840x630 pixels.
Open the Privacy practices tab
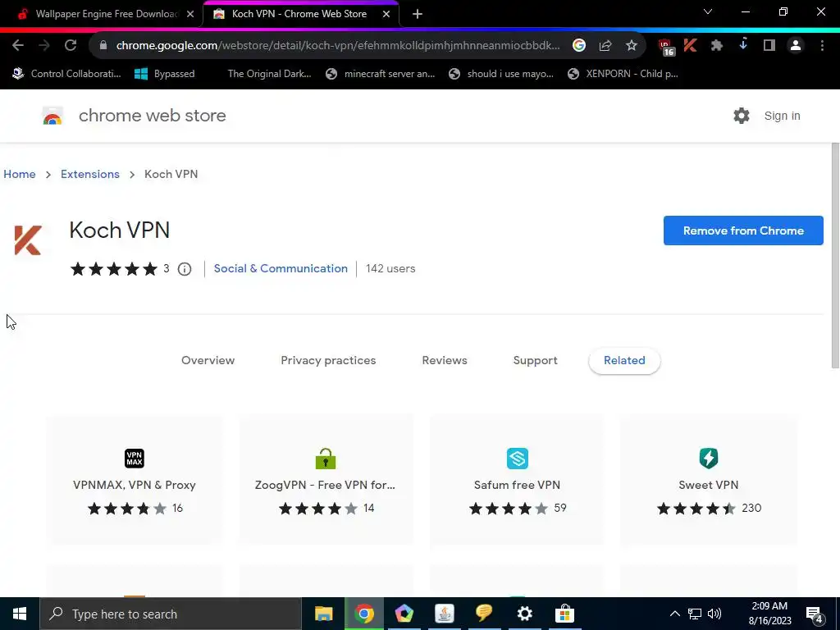click(328, 361)
